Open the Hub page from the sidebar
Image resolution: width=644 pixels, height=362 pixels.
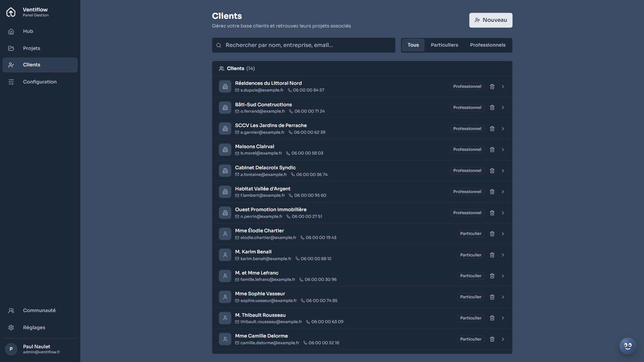click(40, 31)
